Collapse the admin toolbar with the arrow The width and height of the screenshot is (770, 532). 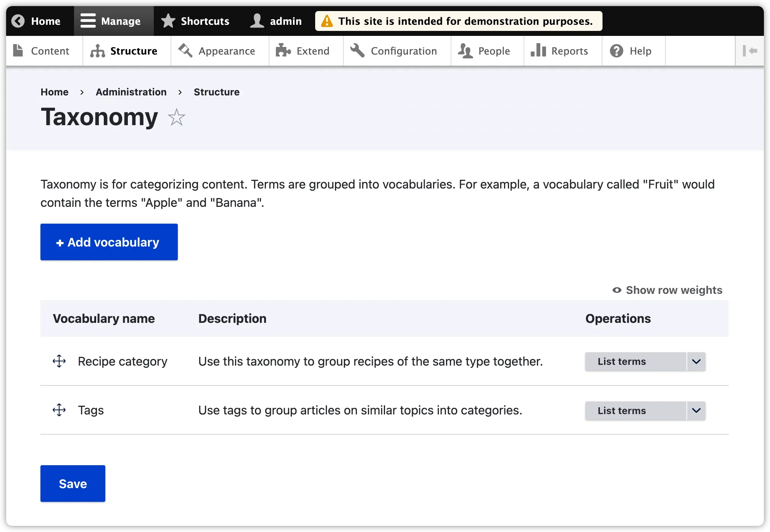coord(750,51)
